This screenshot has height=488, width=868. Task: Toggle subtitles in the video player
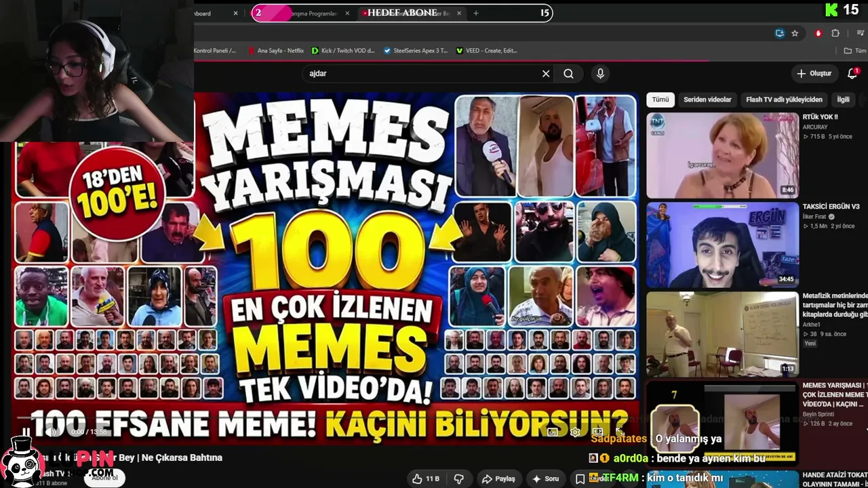coord(553,432)
